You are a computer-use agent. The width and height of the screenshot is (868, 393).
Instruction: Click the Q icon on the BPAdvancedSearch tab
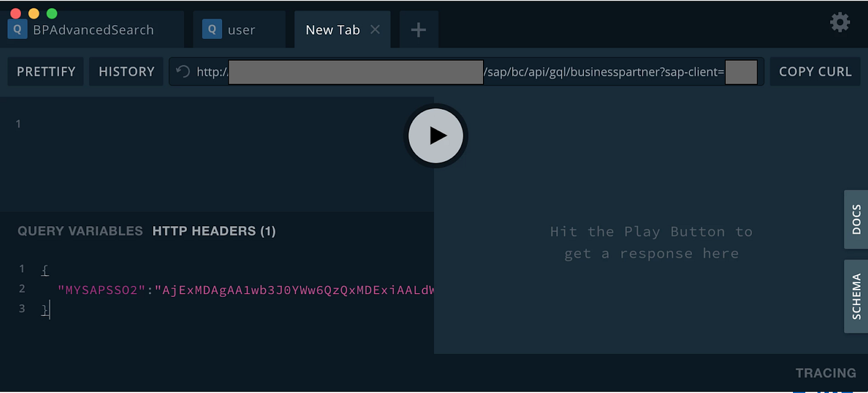tap(17, 29)
